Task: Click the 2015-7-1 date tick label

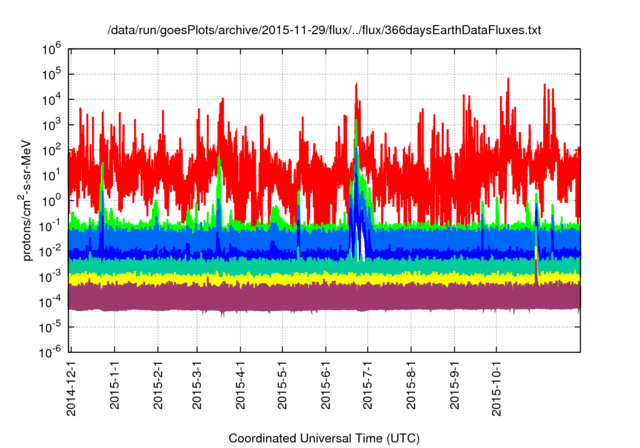Action: (x=368, y=385)
